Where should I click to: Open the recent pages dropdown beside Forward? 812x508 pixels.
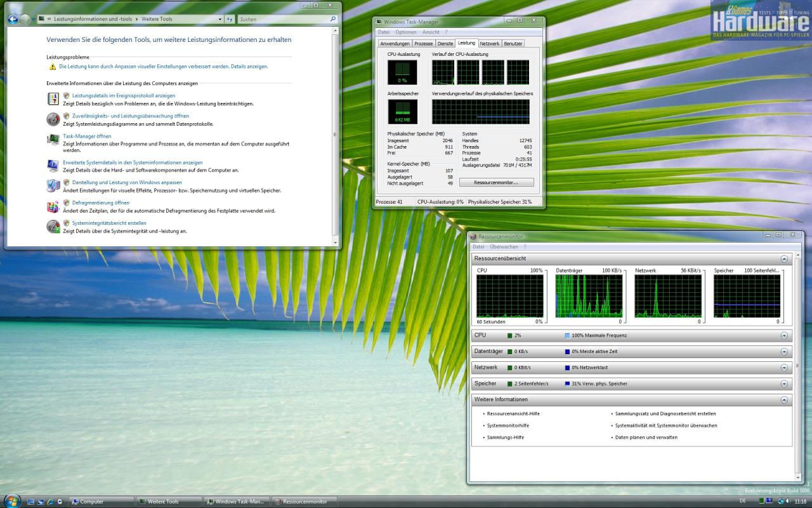(34, 20)
